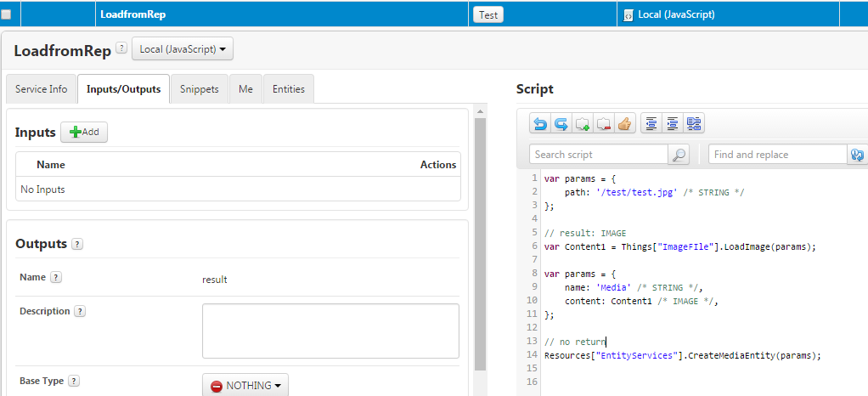Viewport: 868px width, 396px height.
Task: Click the thumbs-up lint check icon
Action: 624,123
